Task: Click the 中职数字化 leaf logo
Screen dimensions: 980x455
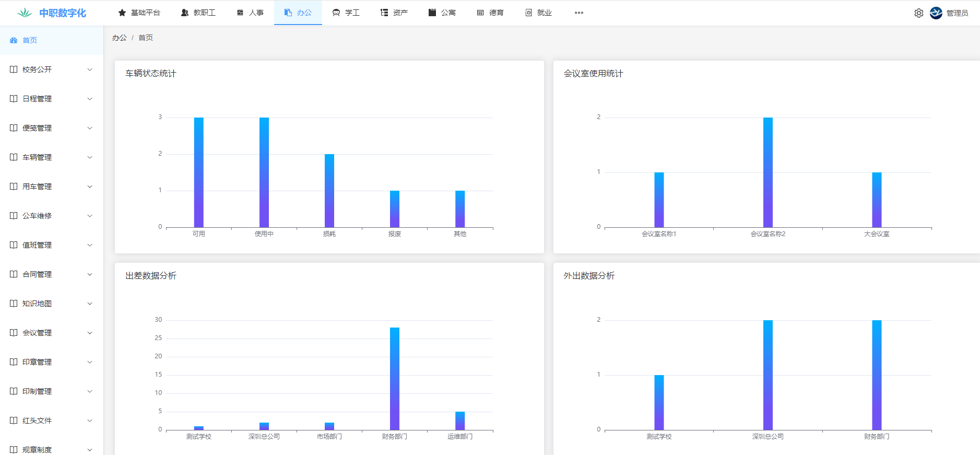Action: [24, 13]
